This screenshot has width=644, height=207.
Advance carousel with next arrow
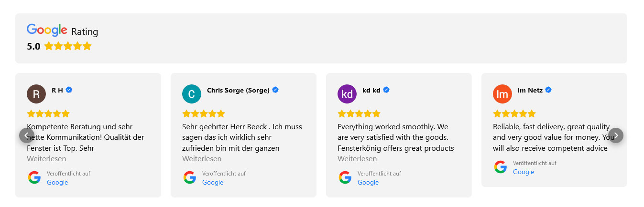tap(616, 135)
